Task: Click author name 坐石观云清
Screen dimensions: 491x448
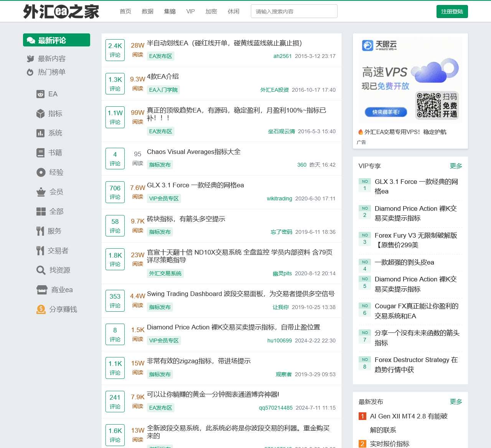Action: point(282,131)
